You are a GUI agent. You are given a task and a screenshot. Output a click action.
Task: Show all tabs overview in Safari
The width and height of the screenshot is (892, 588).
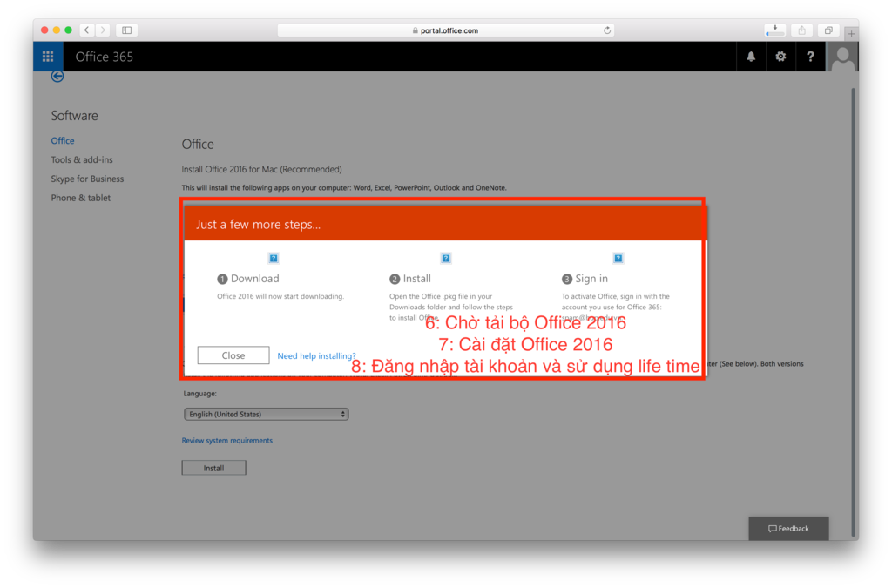coord(828,30)
